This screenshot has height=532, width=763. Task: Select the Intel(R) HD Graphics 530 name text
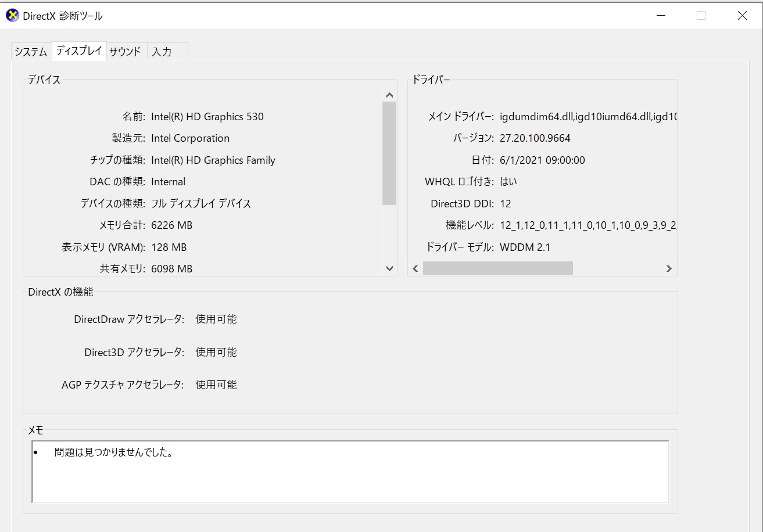pyautogui.click(x=207, y=116)
